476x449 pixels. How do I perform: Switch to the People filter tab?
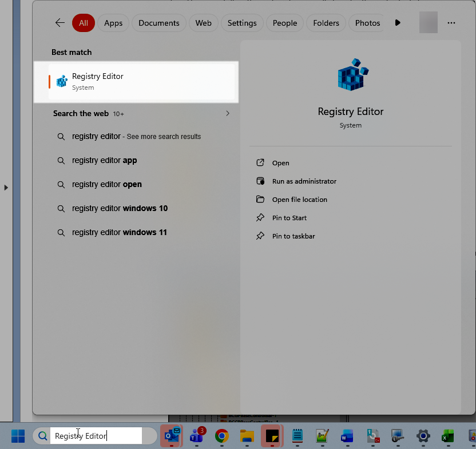click(285, 23)
